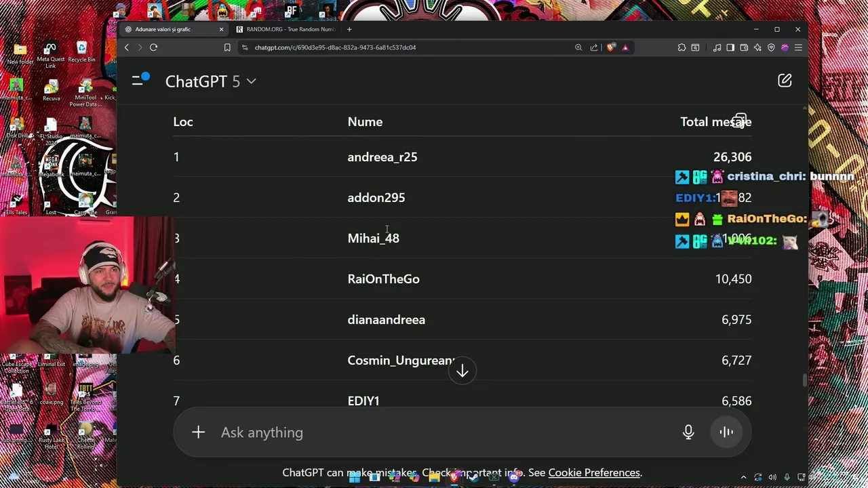Copy the table using the copy icon
This screenshot has width=868, height=488.
pos(740,121)
